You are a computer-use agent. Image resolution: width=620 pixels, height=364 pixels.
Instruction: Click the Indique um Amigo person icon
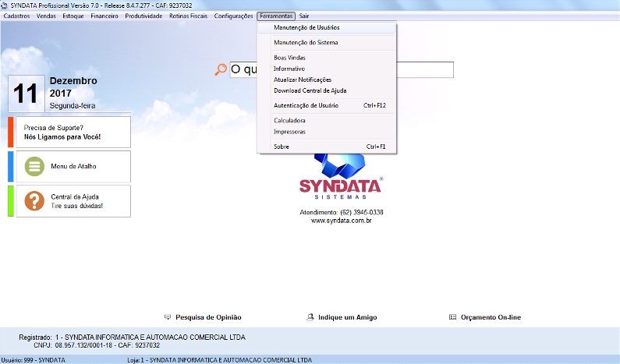[310, 317]
